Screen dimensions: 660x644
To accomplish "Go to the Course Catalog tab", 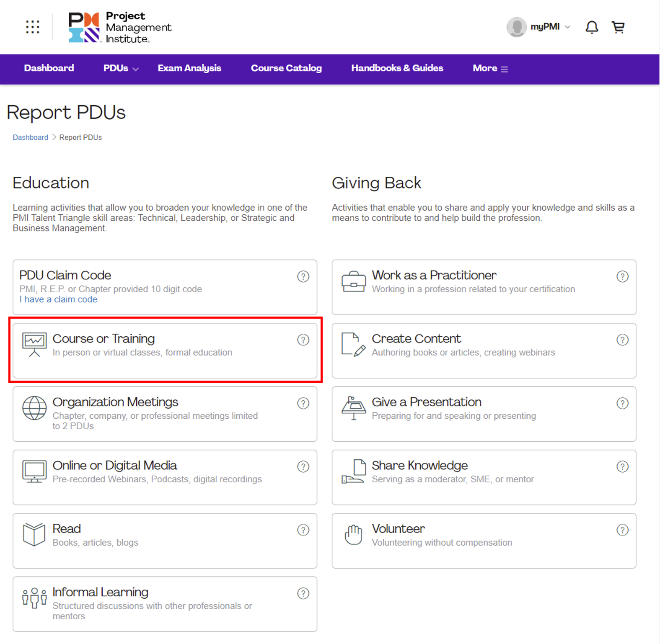I will 286,68.
